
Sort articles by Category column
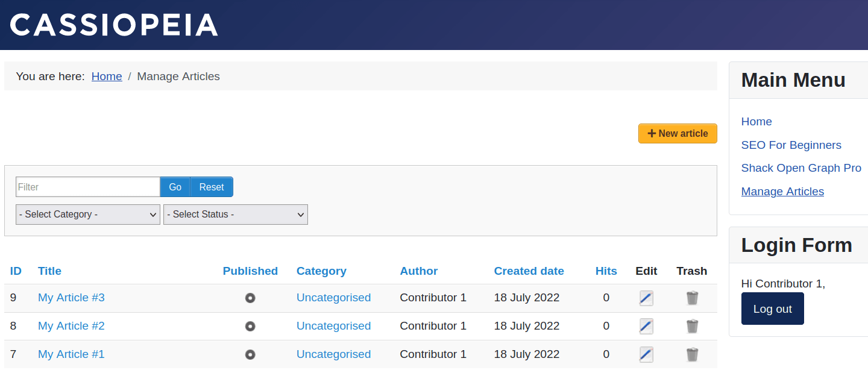321,271
